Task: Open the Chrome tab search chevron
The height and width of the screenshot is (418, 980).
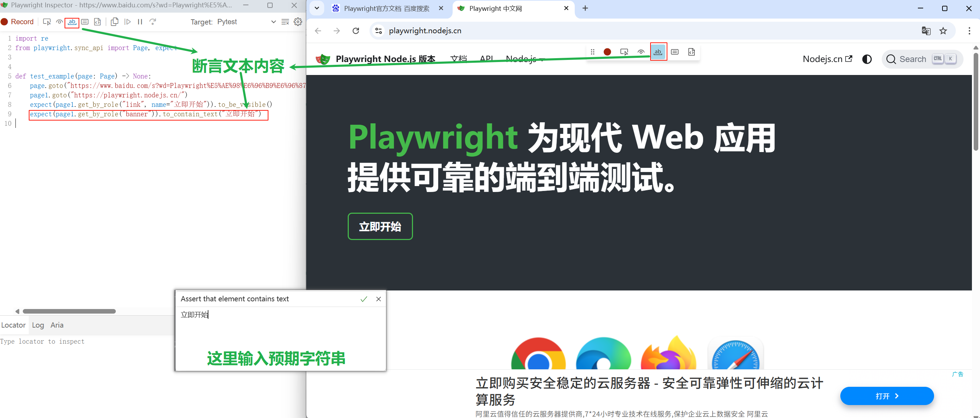Action: click(x=316, y=8)
